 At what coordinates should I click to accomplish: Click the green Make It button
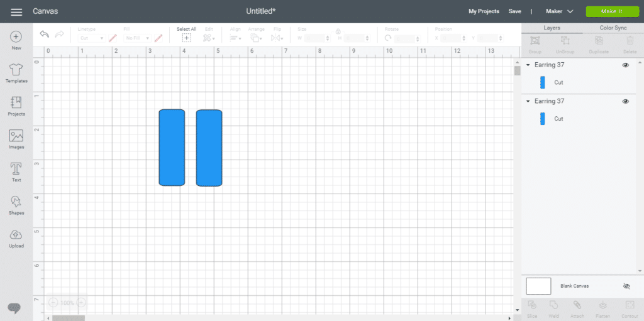pyautogui.click(x=611, y=11)
